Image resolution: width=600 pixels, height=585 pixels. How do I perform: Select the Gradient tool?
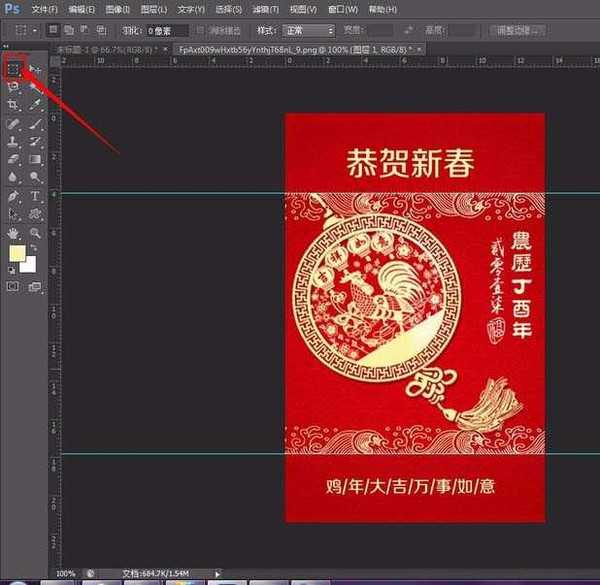[x=35, y=159]
